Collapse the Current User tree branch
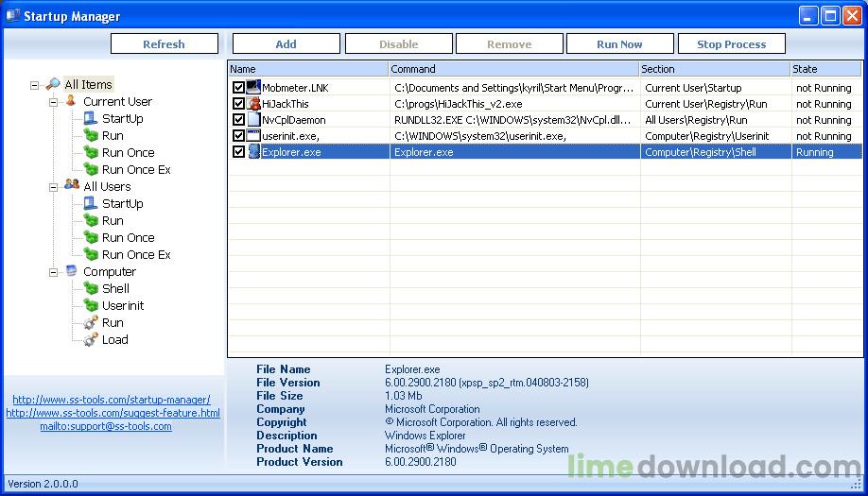This screenshot has width=868, height=496. point(54,102)
